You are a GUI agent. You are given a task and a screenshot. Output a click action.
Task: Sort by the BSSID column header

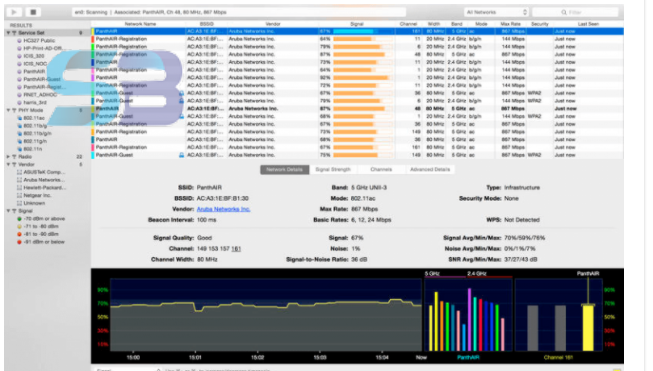207,24
